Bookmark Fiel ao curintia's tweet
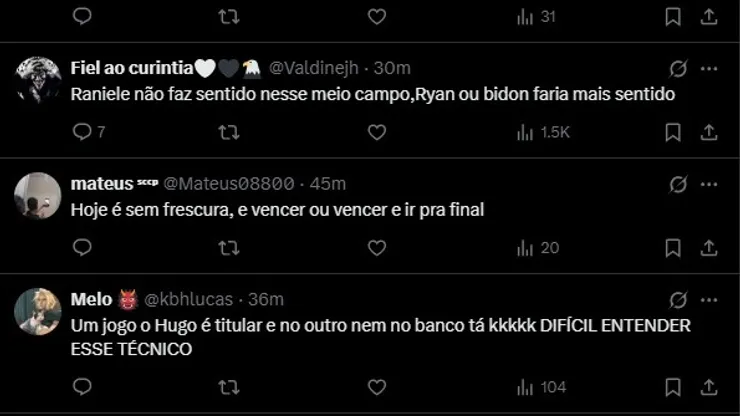Viewport: 740px width, 416px height. coord(673,132)
